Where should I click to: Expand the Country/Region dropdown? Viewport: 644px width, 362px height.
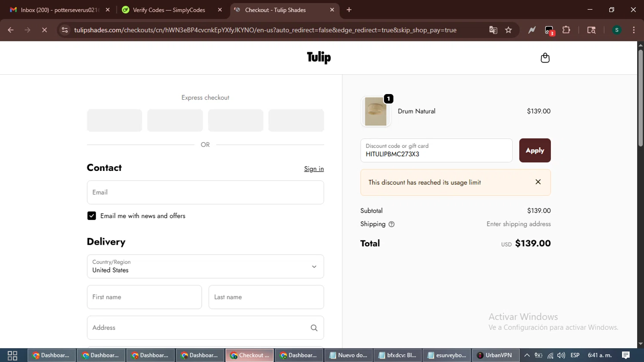pyautogui.click(x=205, y=266)
